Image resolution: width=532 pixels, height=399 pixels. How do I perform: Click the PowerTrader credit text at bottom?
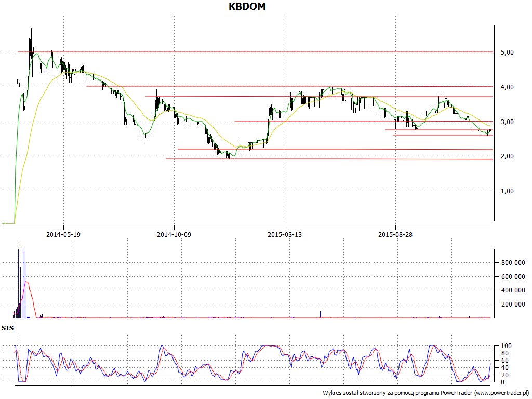click(x=425, y=393)
